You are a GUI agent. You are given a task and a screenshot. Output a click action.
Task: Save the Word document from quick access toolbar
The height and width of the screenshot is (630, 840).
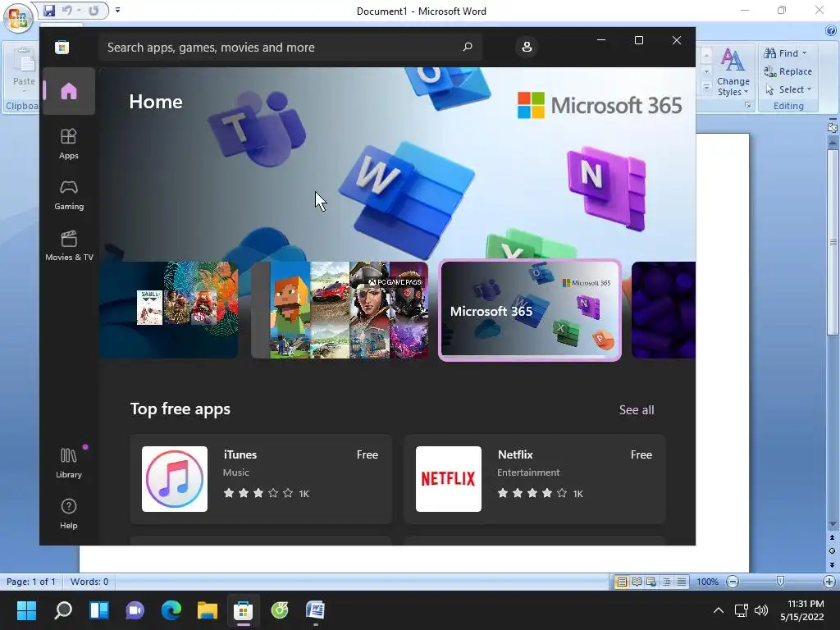coord(49,10)
